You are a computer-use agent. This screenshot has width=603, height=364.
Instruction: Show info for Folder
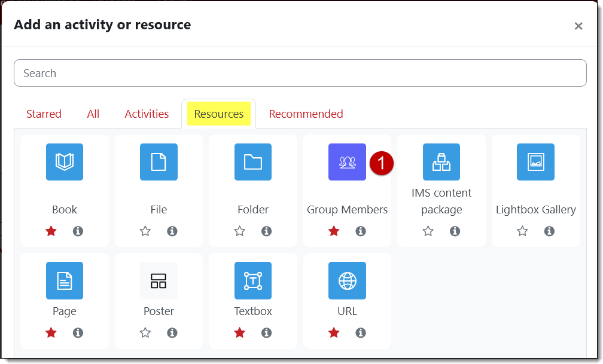(267, 231)
